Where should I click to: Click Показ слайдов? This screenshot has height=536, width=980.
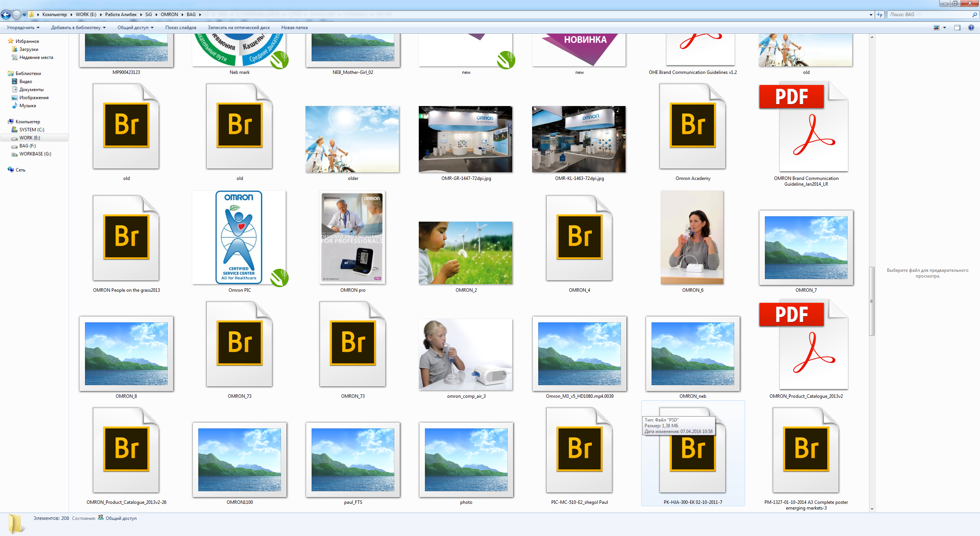[181, 28]
